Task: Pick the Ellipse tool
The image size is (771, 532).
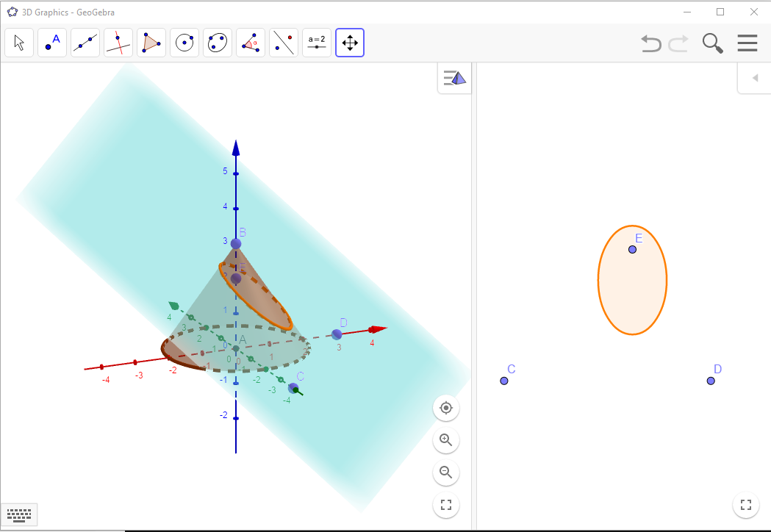Action: point(218,43)
